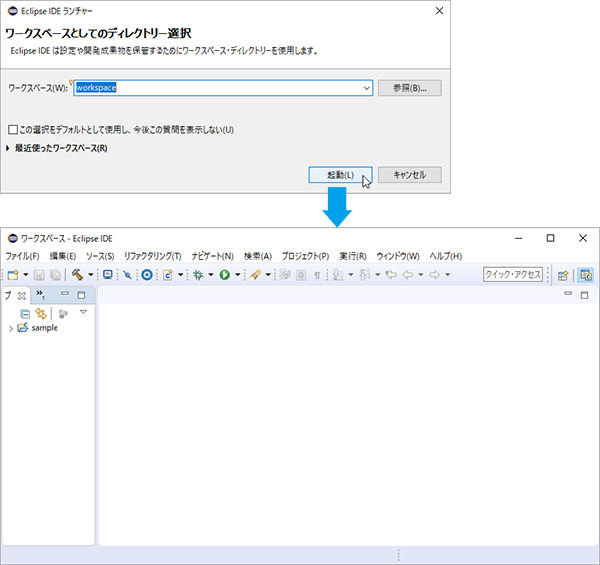Viewport: 600px width, 565px height.
Task: Click the Open Perspective icon
Action: pyautogui.click(x=562, y=275)
